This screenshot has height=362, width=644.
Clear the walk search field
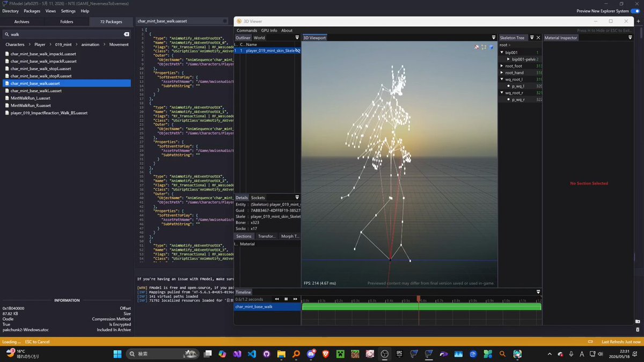(x=127, y=34)
